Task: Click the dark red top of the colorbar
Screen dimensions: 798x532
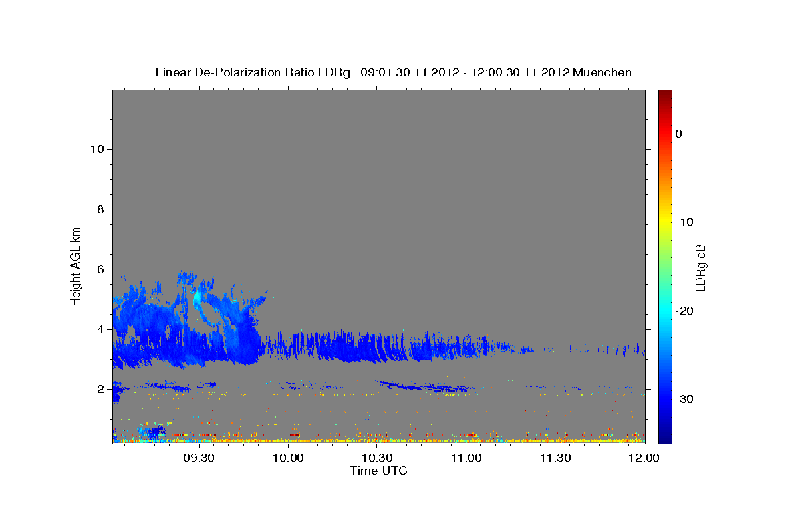Action: click(x=665, y=95)
